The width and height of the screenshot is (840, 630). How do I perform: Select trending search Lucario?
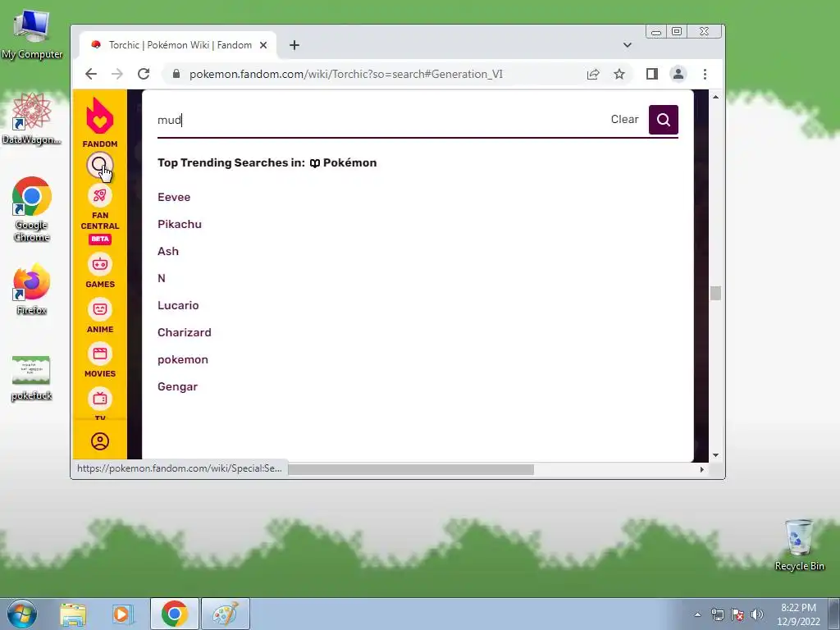point(178,305)
